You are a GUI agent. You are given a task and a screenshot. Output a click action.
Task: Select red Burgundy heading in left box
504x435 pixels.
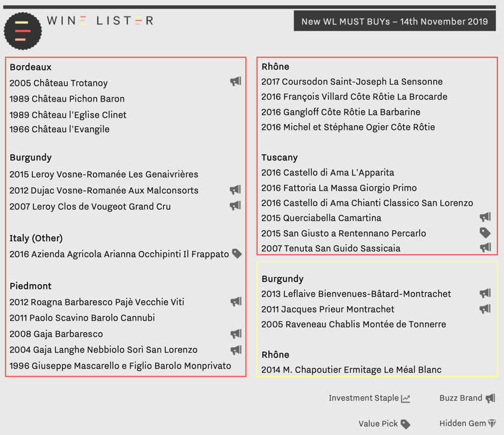click(x=31, y=157)
